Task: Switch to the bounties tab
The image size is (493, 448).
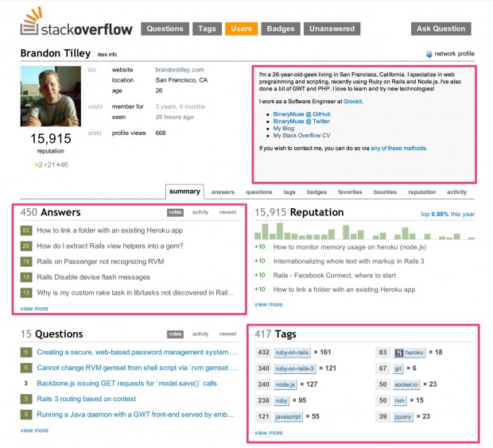Action: click(x=385, y=192)
